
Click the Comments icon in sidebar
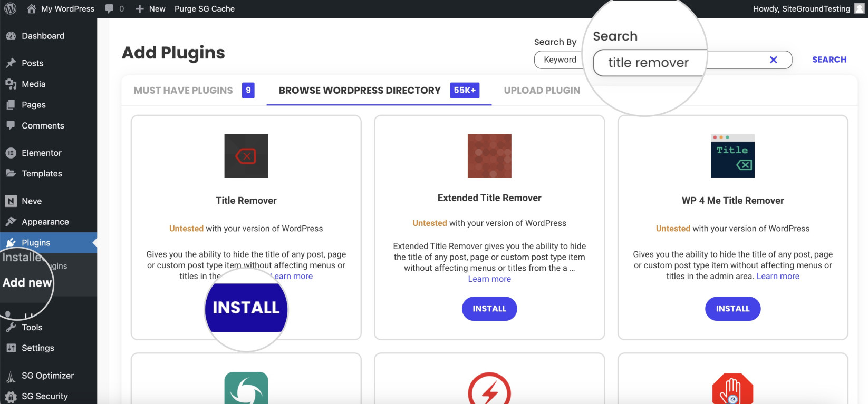(11, 125)
